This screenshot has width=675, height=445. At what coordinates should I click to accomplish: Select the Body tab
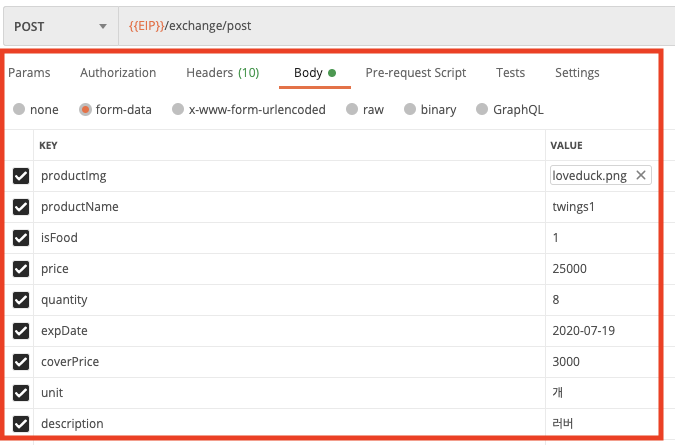coord(315,73)
